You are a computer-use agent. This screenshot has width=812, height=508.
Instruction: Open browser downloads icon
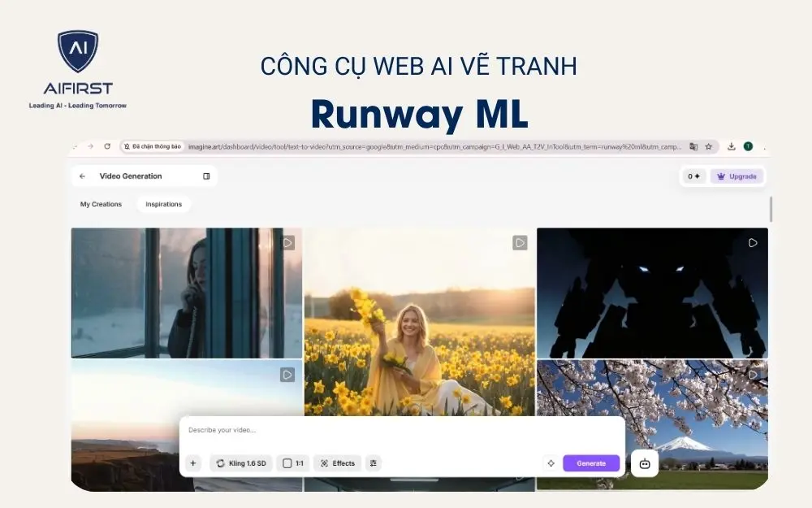point(731,147)
